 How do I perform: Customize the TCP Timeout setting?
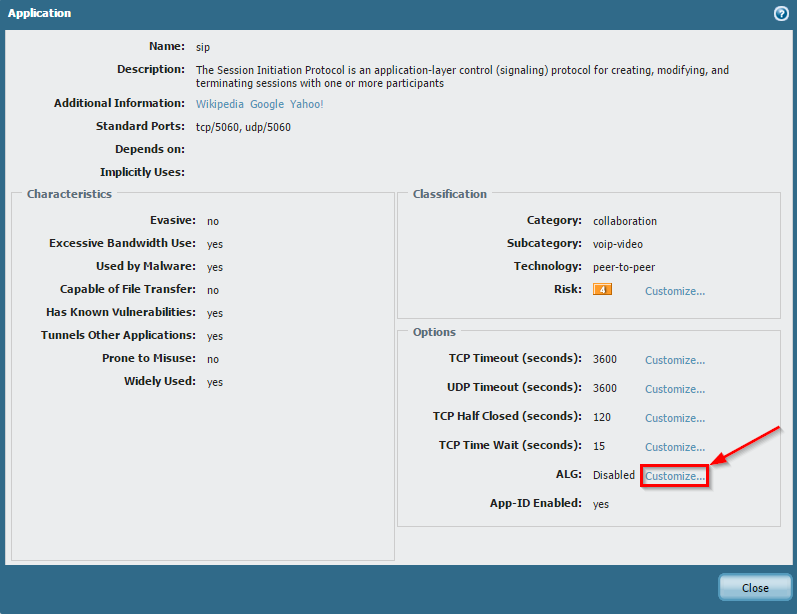pyautogui.click(x=674, y=360)
